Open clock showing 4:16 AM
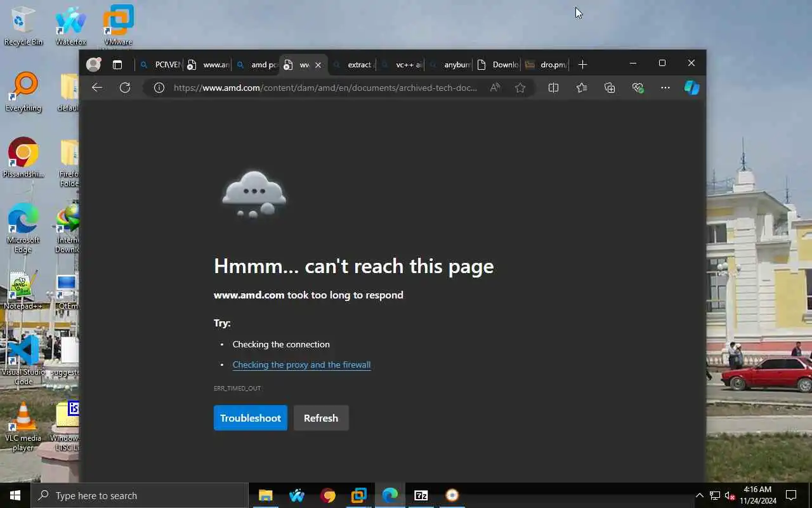Screen dimensions: 812x508 click(x=757, y=495)
